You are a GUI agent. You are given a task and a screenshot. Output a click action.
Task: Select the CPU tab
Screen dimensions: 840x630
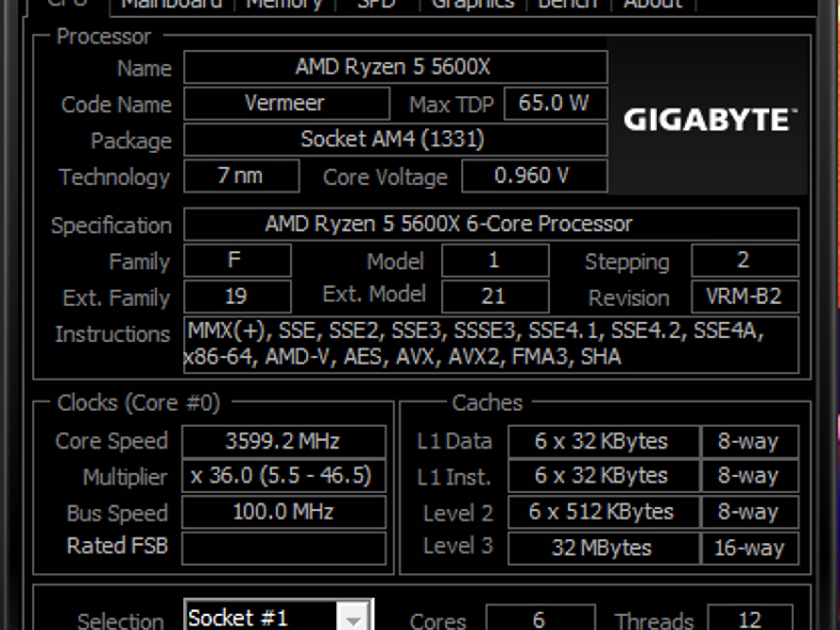tap(66, 4)
